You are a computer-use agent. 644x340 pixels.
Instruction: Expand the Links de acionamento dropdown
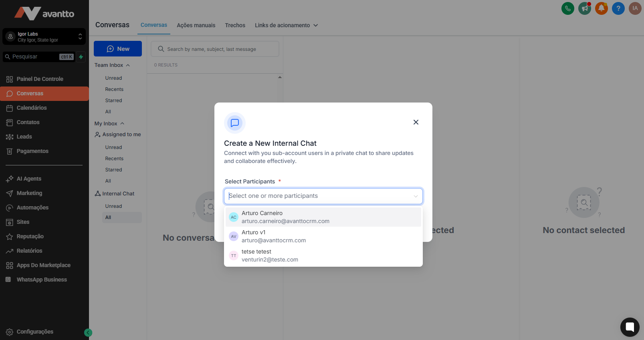[287, 25]
